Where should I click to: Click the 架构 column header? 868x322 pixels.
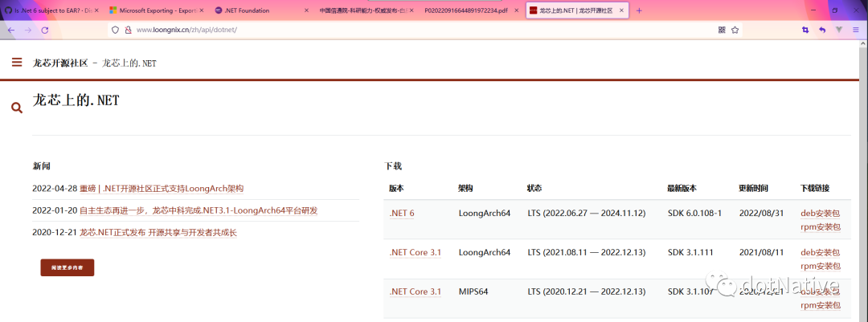point(465,189)
